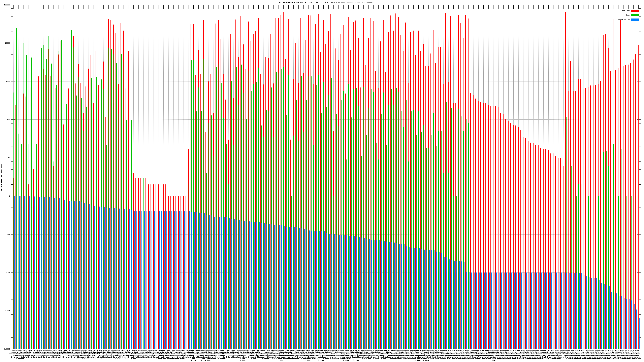The image size is (644, 362).
Task: Click the 1000 y-axis tick label
Action: tap(8, 81)
